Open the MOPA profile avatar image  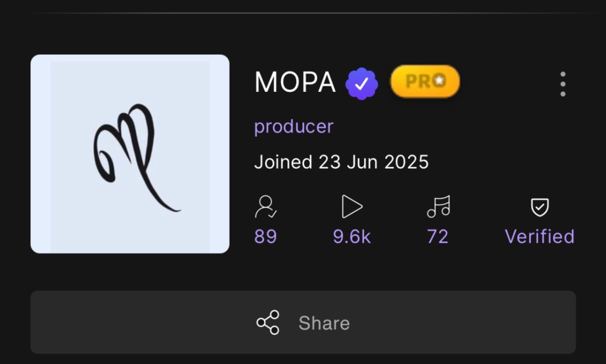(x=130, y=153)
